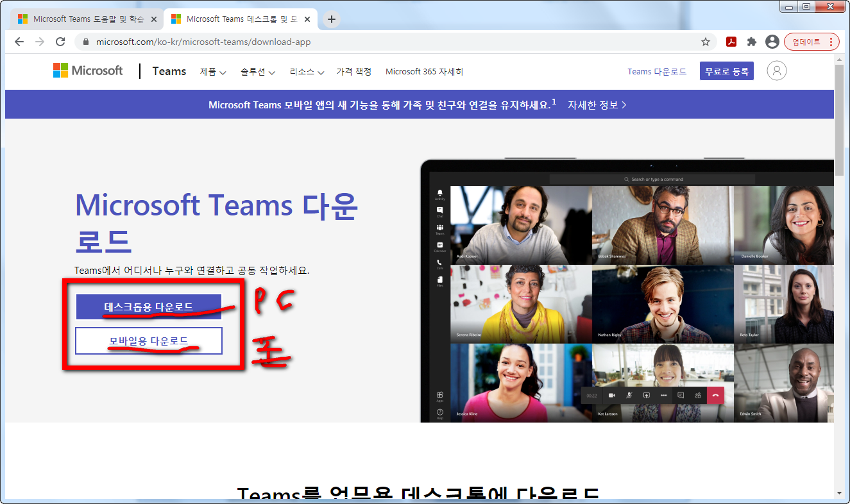Click the browser forward arrow
Viewport: 850px width, 504px height.
point(40,42)
